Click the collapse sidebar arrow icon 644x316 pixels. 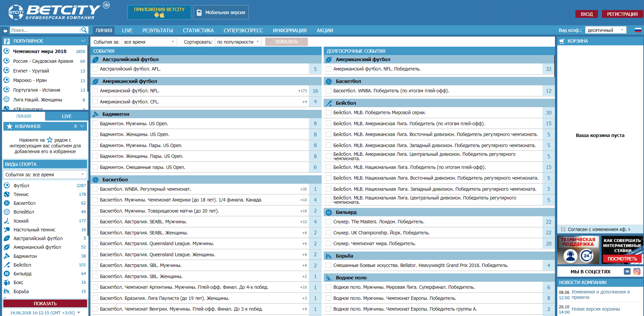coord(5,31)
